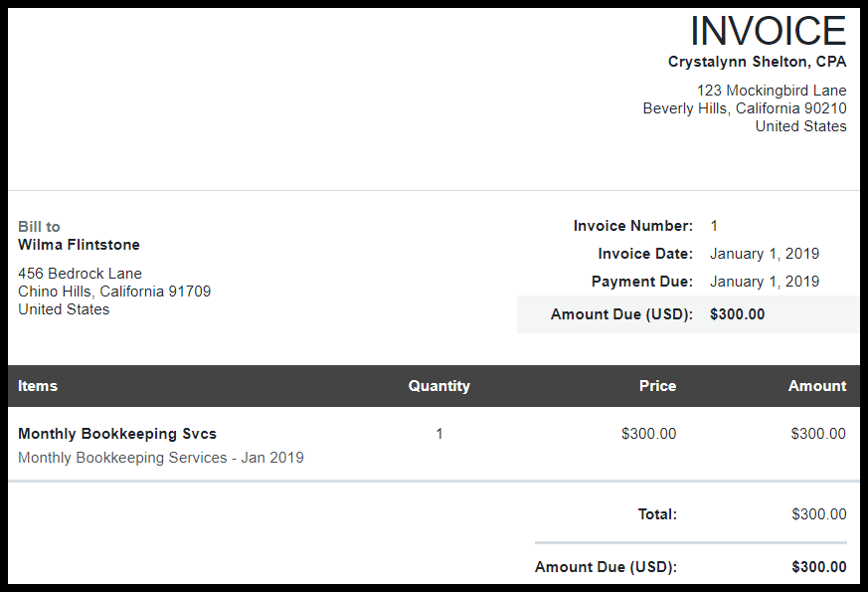This screenshot has height=592, width=868.
Task: Click the Payment Due date value
Action: click(x=765, y=282)
